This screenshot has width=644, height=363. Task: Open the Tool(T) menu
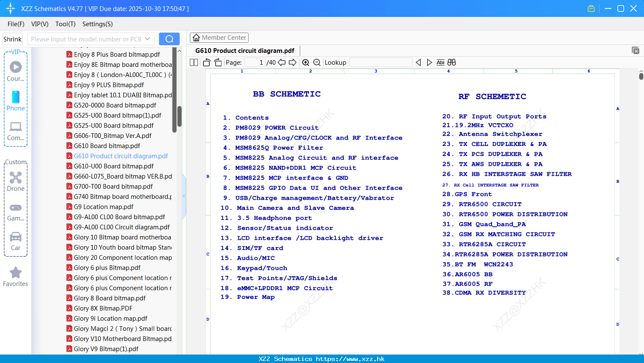click(66, 24)
